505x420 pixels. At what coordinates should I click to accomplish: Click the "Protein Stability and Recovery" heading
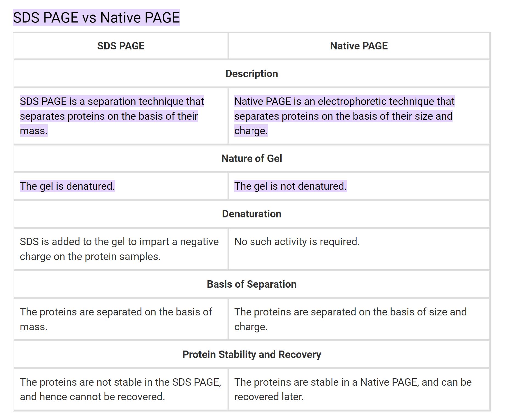252,354
